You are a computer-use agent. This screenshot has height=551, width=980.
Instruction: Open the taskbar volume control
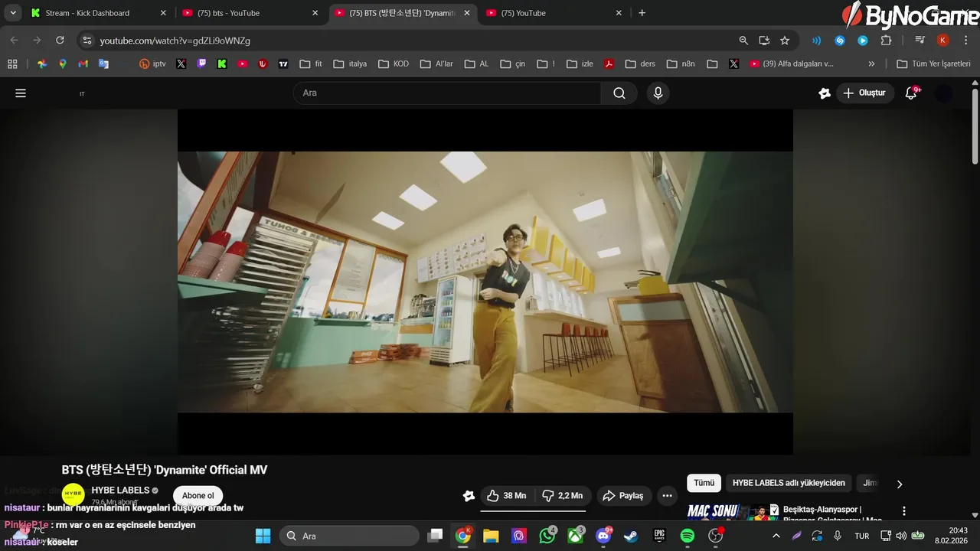click(x=901, y=536)
